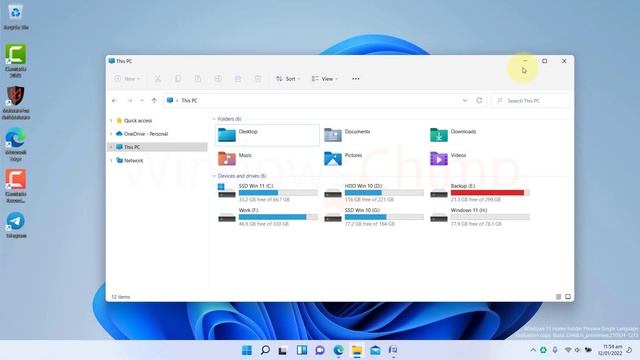Open the Microsoft Edge desktop shortcut

coord(16,145)
